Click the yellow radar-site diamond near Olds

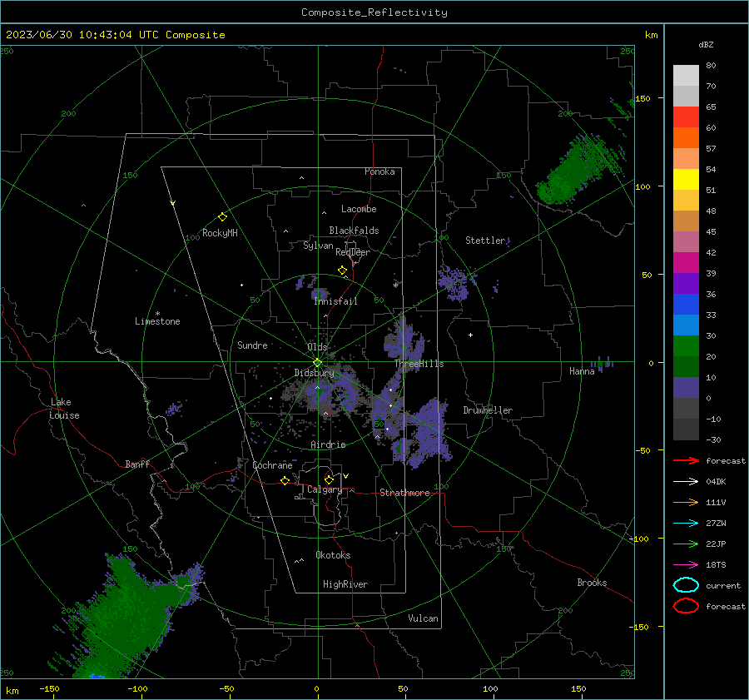click(x=318, y=363)
